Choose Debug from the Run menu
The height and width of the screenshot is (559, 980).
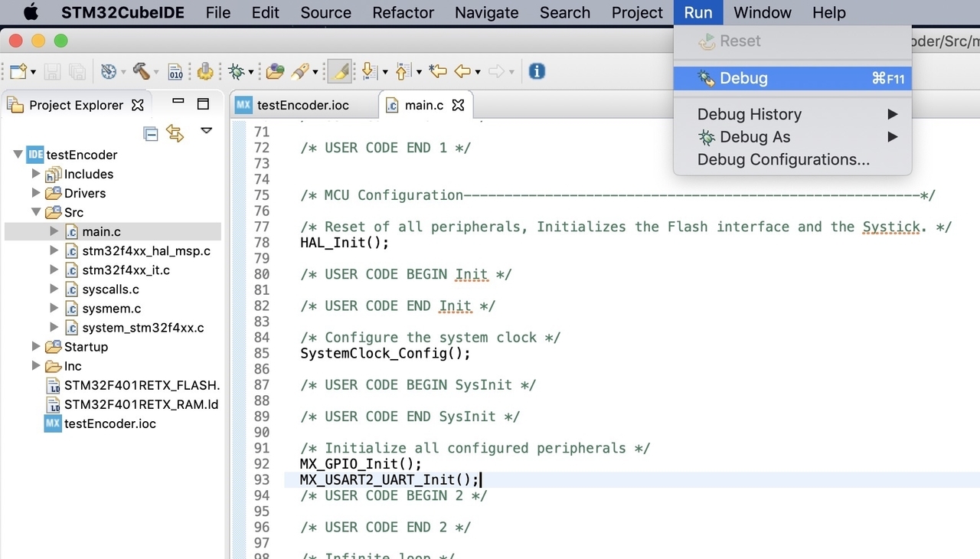pyautogui.click(x=792, y=78)
